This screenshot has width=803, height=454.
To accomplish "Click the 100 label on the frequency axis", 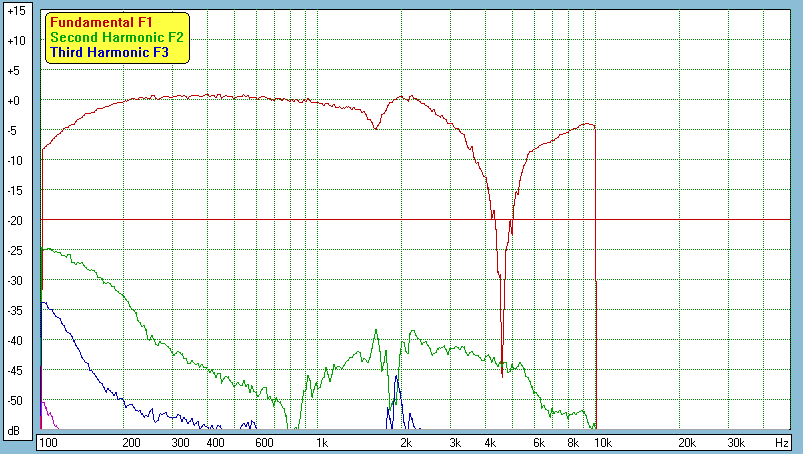I will click(x=48, y=442).
